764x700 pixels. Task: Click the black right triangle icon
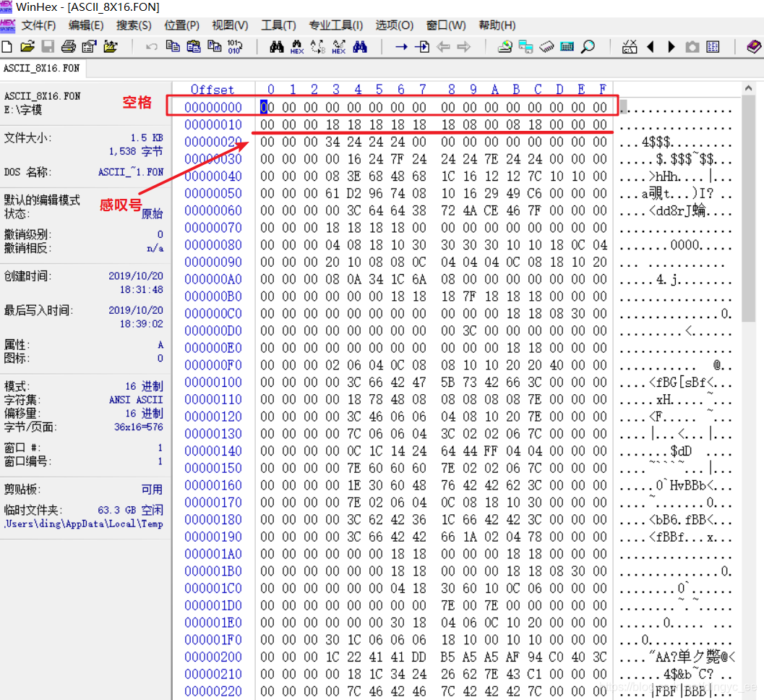click(x=671, y=47)
